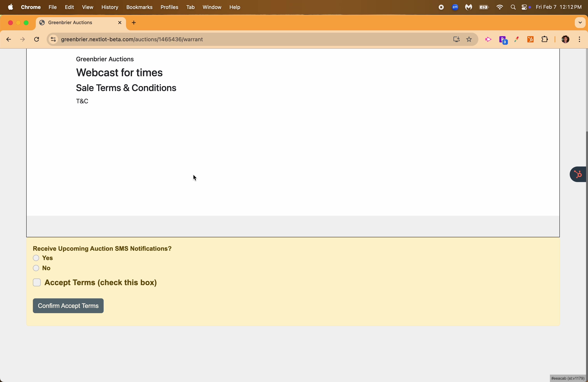This screenshot has height=382, width=588.
Task: Open the Chrome profile avatar
Action: pos(565,39)
